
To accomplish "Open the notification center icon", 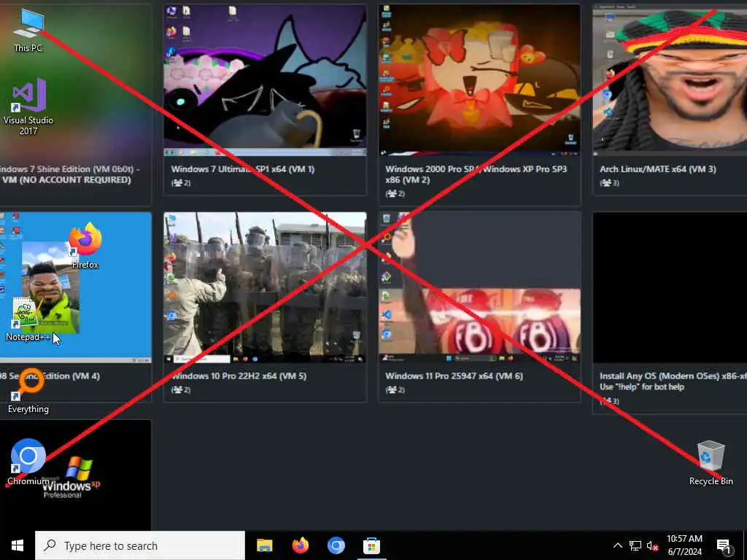I will (x=724, y=545).
